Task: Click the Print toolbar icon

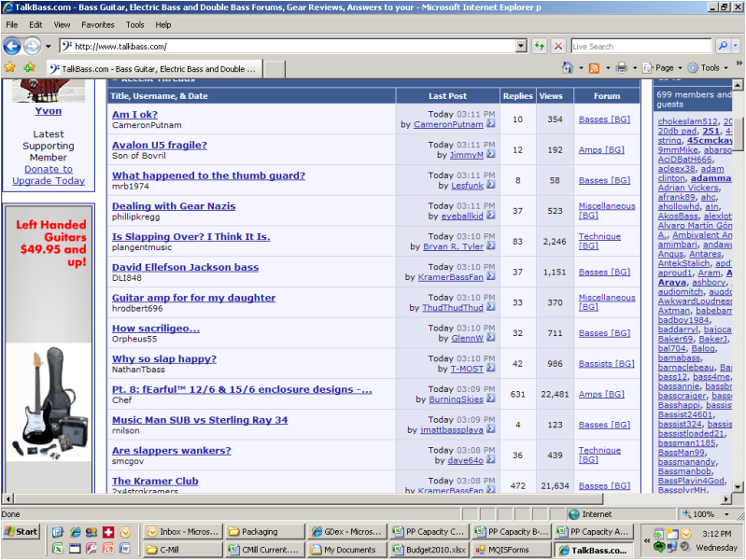Action: pyautogui.click(x=621, y=68)
